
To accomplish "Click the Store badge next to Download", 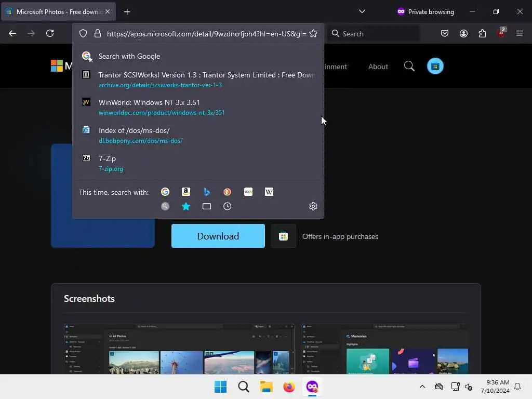I will point(283,236).
